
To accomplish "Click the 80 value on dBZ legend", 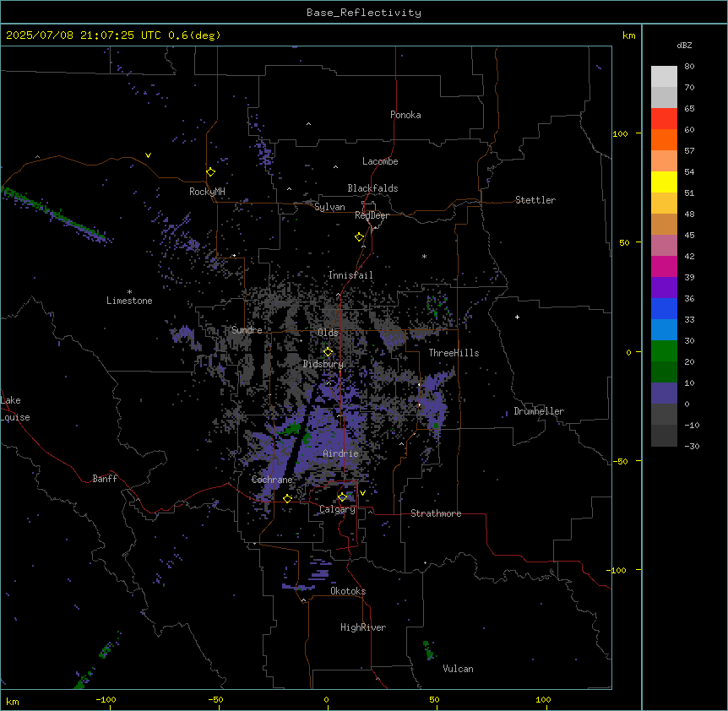I will (x=689, y=67).
